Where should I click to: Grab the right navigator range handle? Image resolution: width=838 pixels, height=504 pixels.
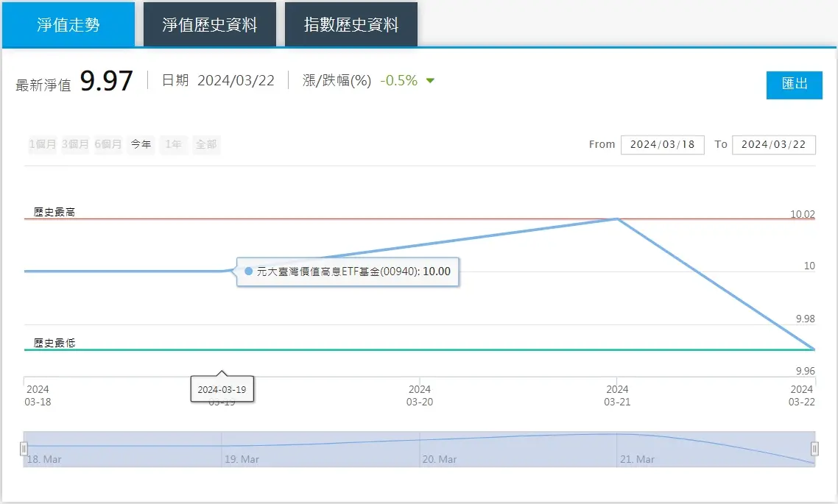[x=814, y=449]
